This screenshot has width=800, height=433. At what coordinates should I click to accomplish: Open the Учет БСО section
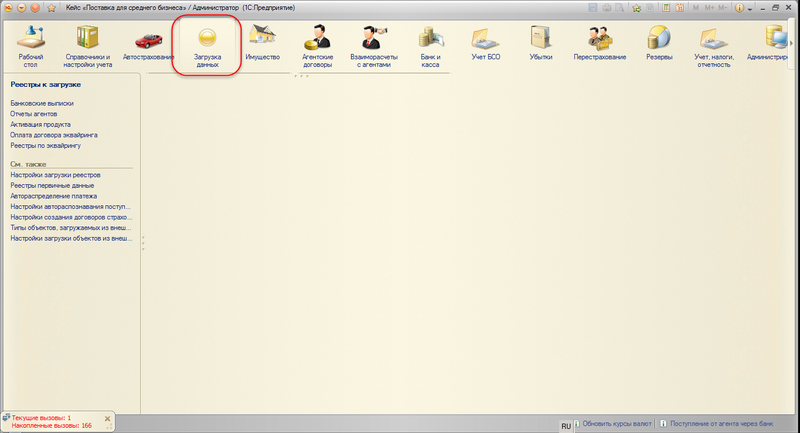[x=486, y=46]
